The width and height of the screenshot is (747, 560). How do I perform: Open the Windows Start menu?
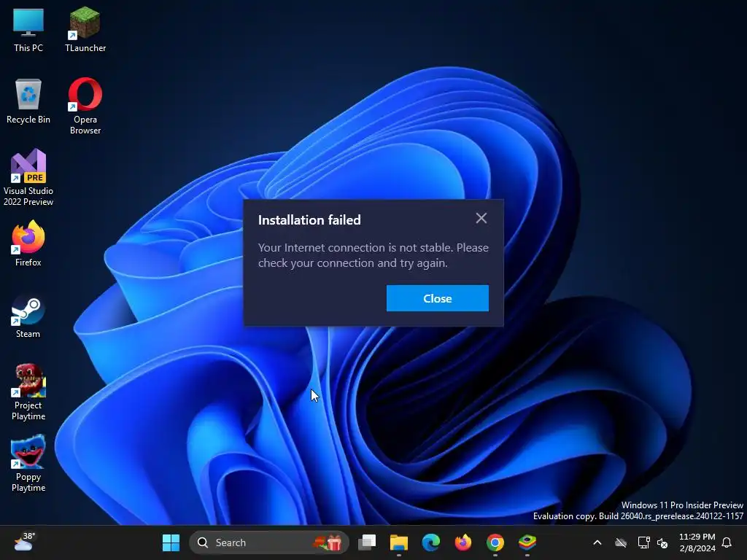pyautogui.click(x=171, y=542)
